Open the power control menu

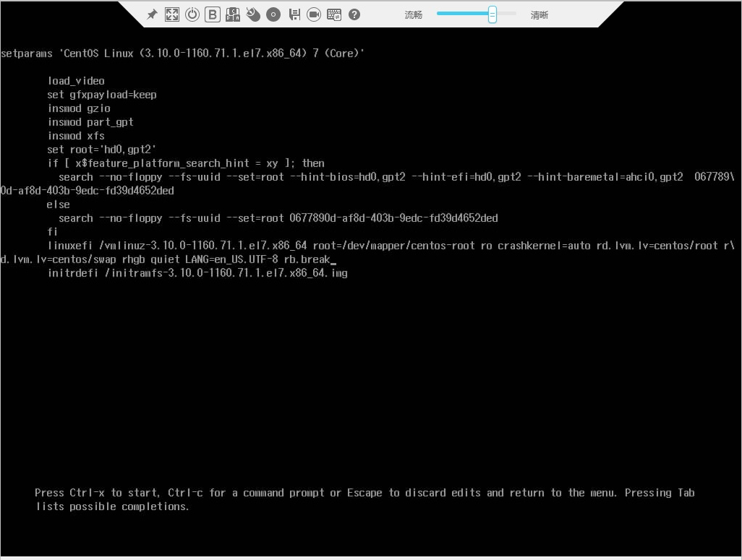pos(192,14)
